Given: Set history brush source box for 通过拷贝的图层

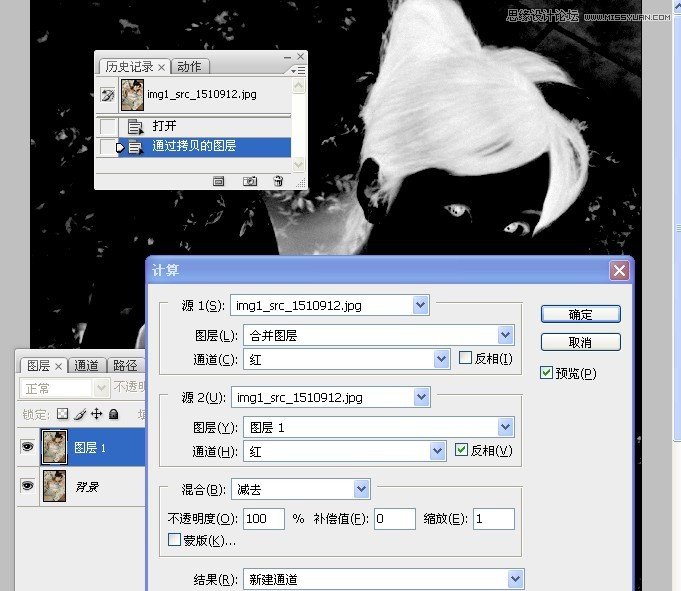Looking at the screenshot, I should (107, 147).
